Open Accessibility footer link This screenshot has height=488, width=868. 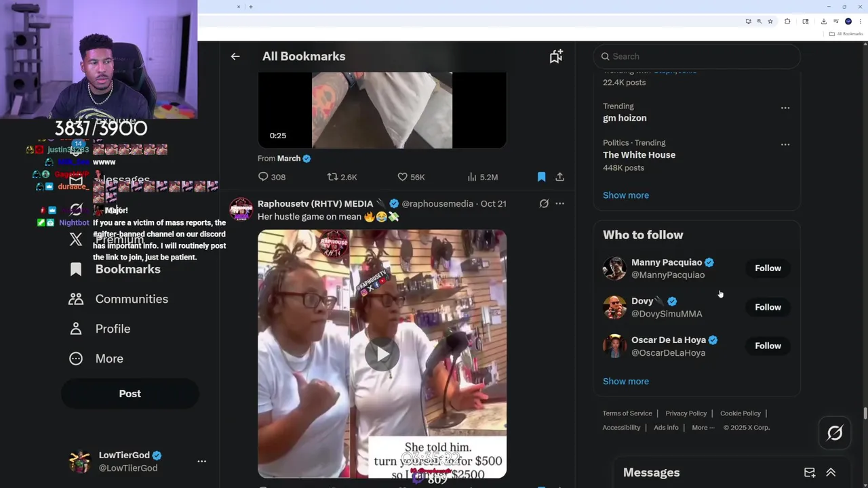621,428
